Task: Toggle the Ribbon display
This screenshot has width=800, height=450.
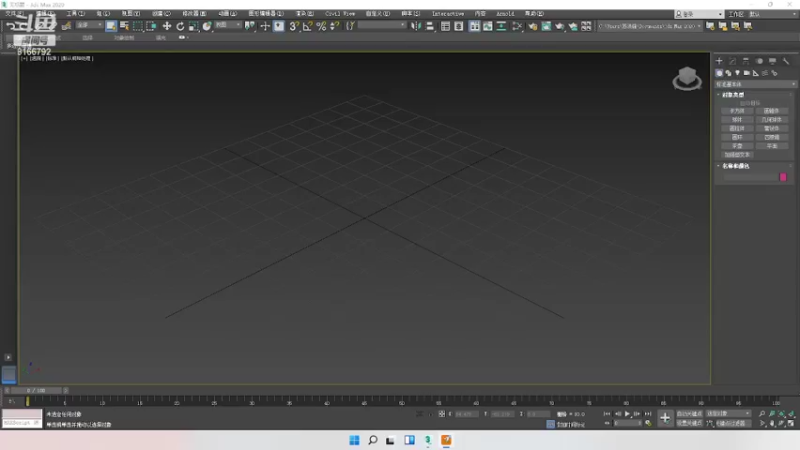Action: 474,26
